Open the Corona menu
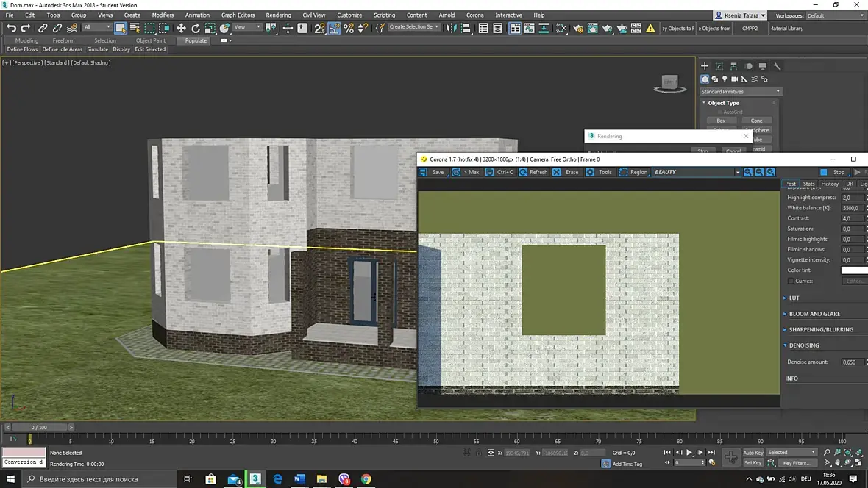868x488 pixels. [x=474, y=15]
